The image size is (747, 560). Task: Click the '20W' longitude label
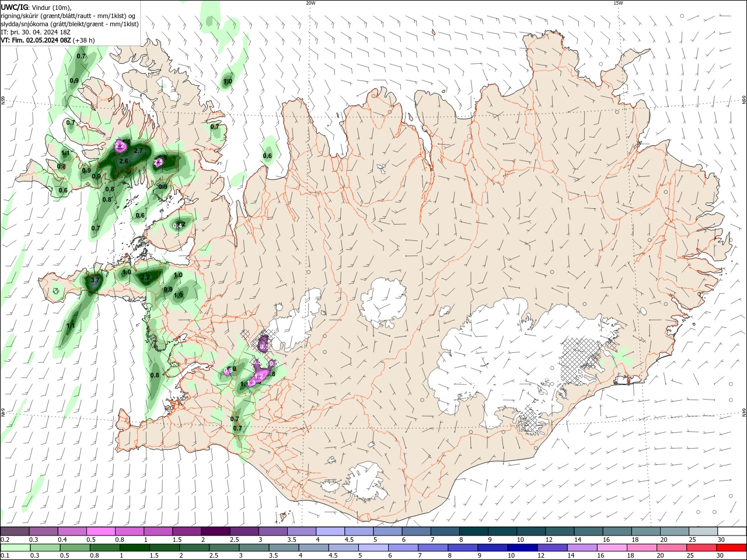(310, 3)
